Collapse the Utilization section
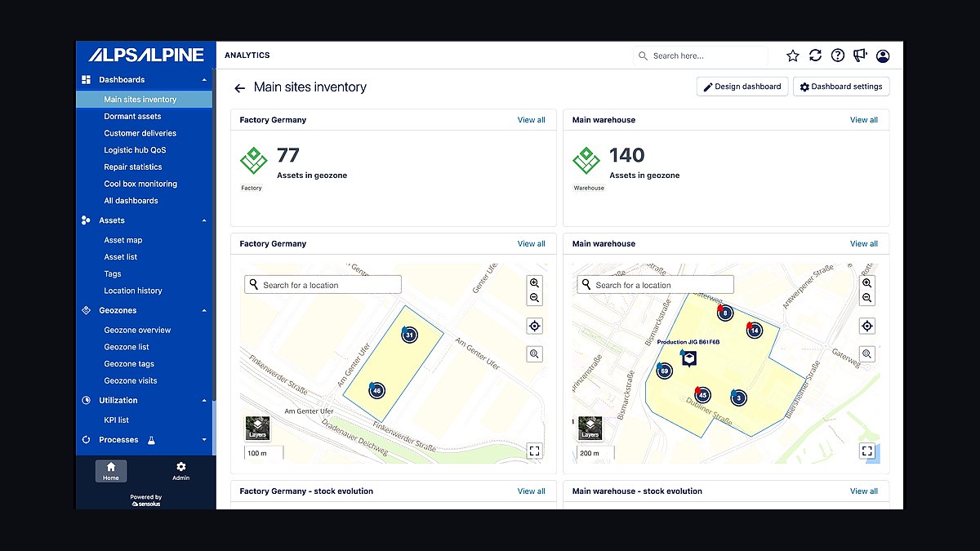The height and width of the screenshot is (551, 980). 204,401
